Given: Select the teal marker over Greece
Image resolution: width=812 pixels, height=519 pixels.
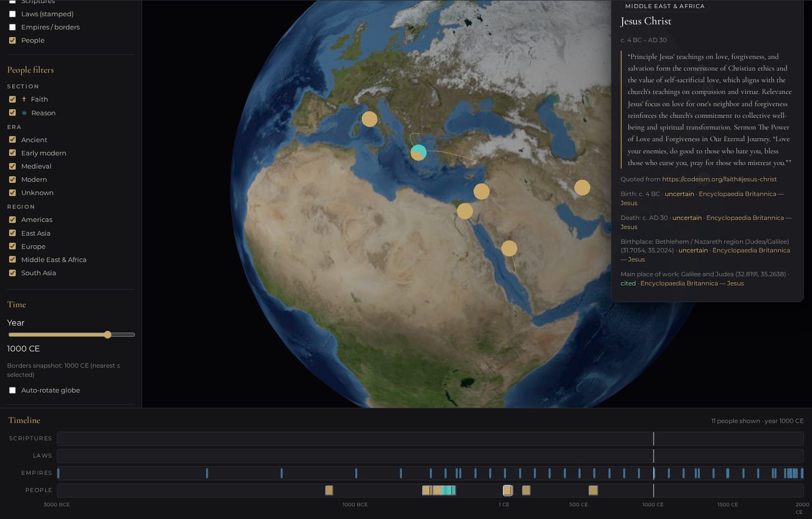Looking at the screenshot, I should (x=419, y=153).
